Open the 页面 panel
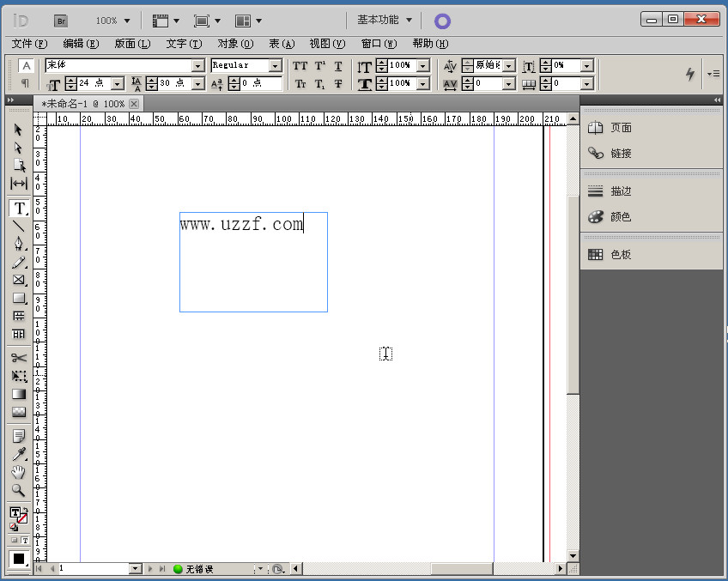728x581 pixels. pyautogui.click(x=621, y=128)
